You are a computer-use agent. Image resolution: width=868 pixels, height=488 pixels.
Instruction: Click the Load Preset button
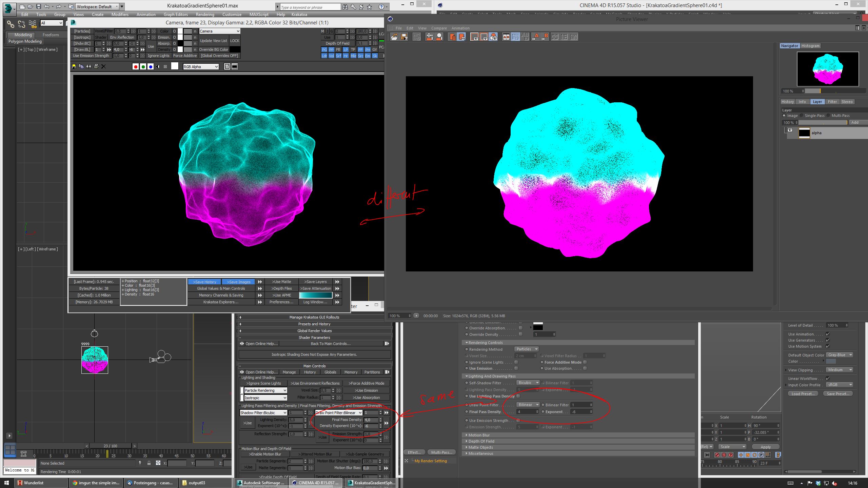[803, 394]
